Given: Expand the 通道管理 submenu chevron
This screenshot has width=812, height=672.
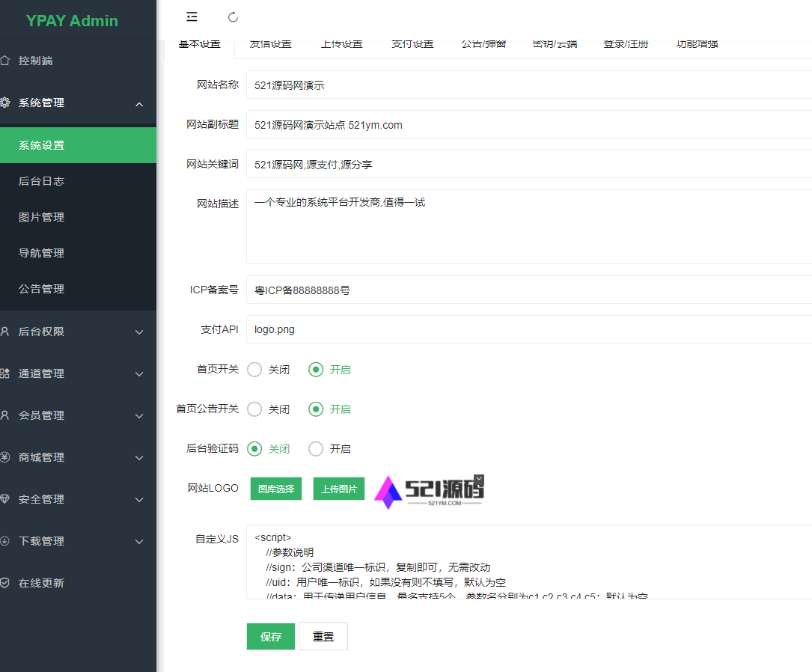Looking at the screenshot, I should 139,374.
